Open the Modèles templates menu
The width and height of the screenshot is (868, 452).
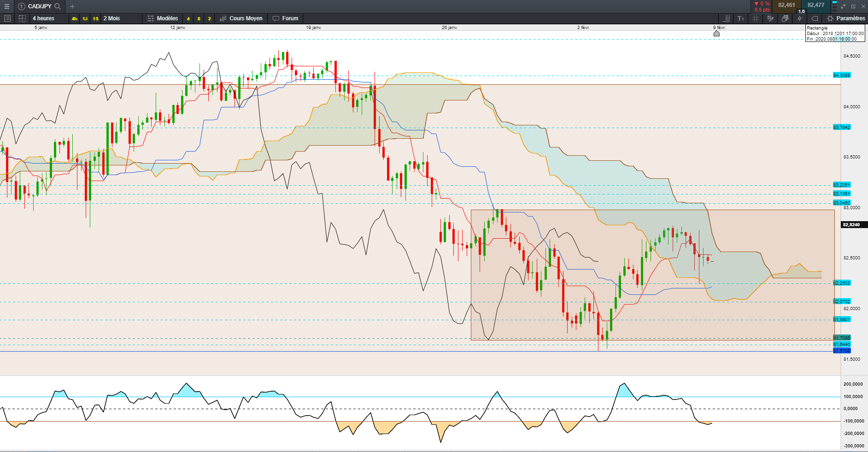tap(163, 18)
